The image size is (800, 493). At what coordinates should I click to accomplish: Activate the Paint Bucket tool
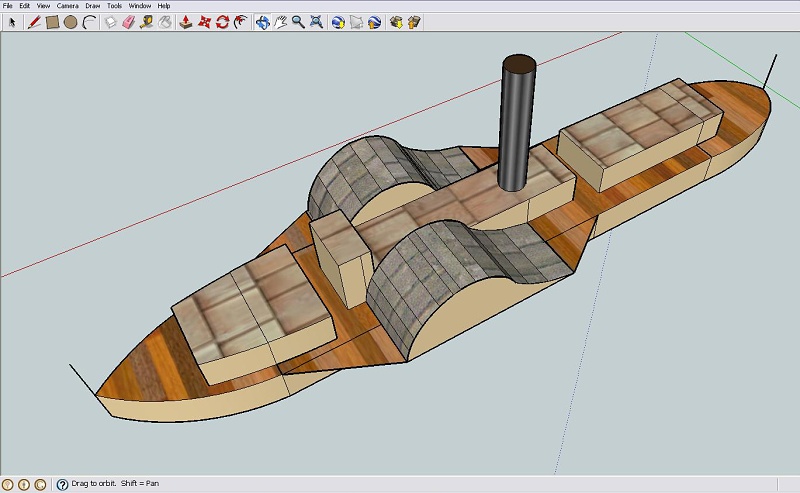pos(164,21)
